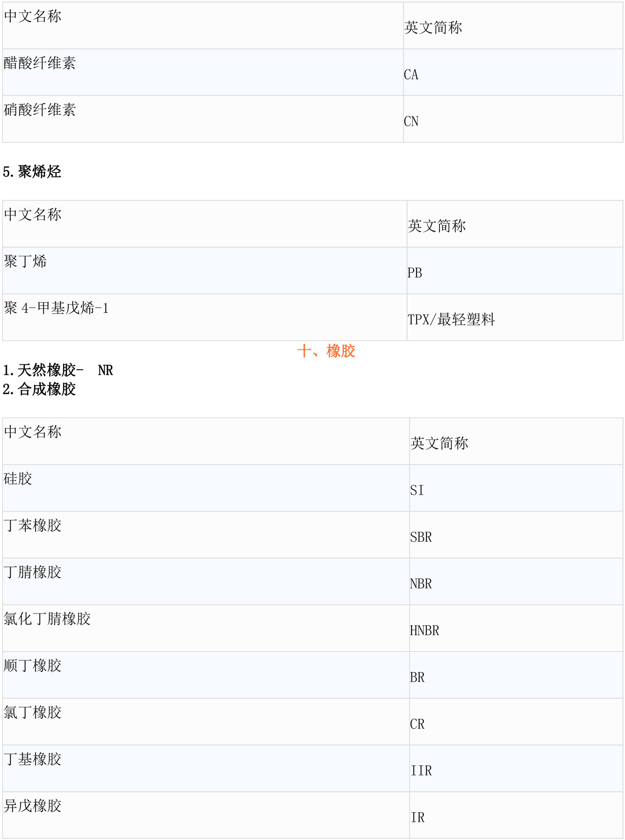Click the 顺丁橡胶 row name
625x840 pixels.
(33, 666)
